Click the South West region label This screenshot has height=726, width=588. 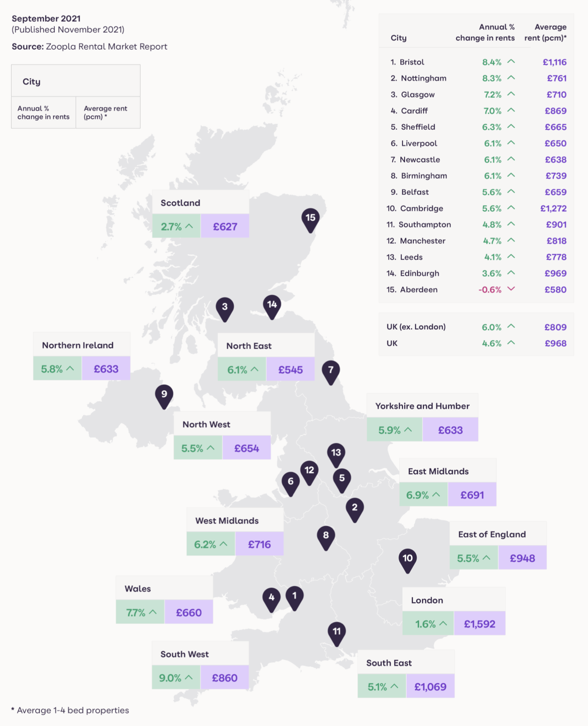coord(185,654)
